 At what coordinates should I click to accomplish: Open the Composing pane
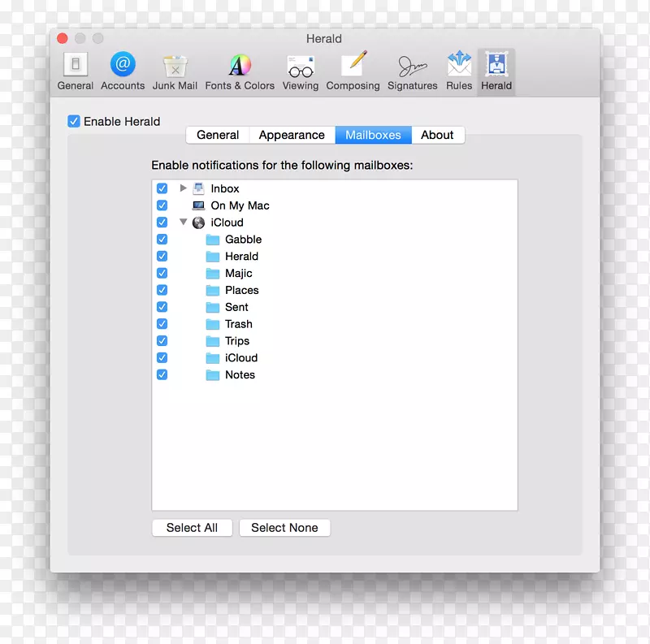click(x=353, y=70)
